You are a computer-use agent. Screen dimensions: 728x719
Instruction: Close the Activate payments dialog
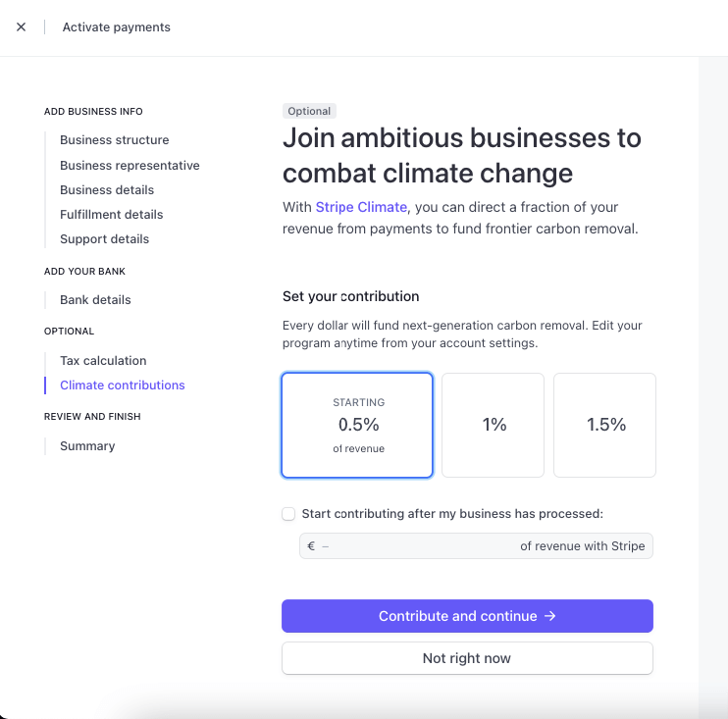pos(22,27)
